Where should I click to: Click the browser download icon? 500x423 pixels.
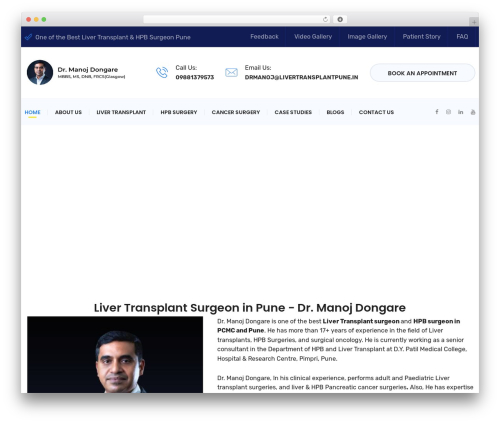coord(340,19)
